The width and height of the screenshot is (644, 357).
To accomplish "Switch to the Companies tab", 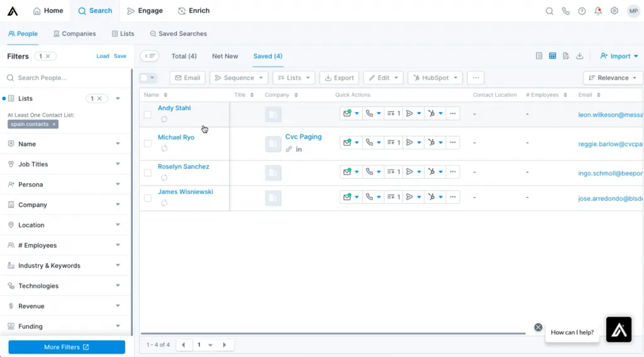I will tap(74, 33).
